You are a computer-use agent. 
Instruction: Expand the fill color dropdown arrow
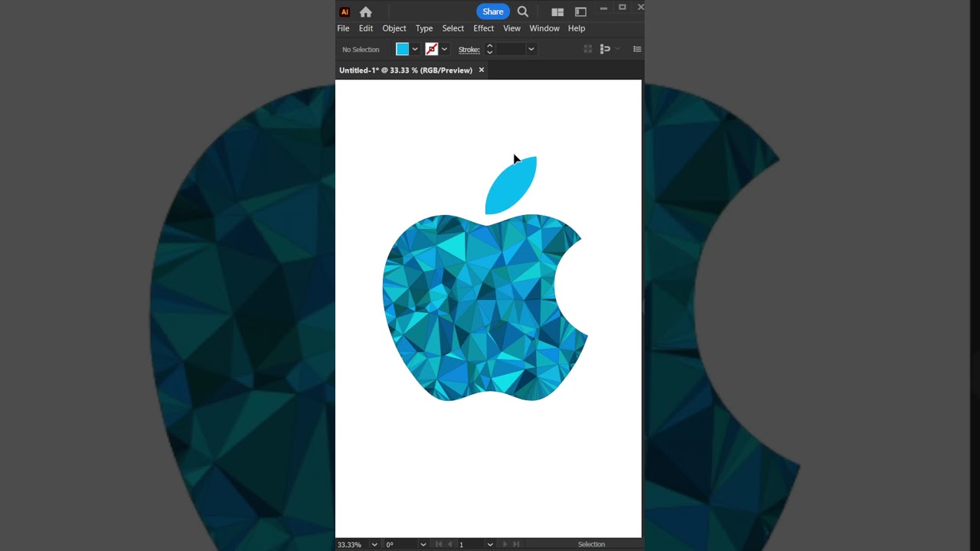pos(415,49)
